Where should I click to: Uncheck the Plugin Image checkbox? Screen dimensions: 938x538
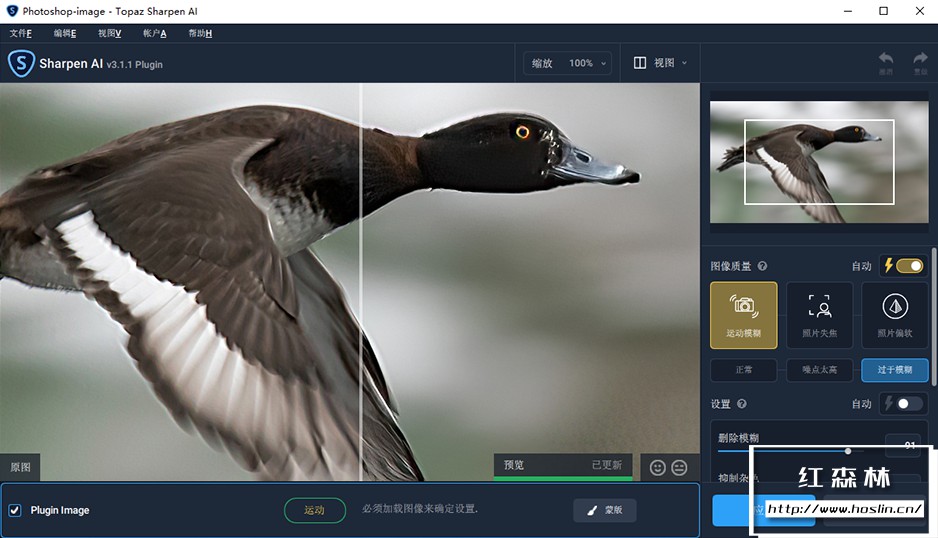(15, 510)
